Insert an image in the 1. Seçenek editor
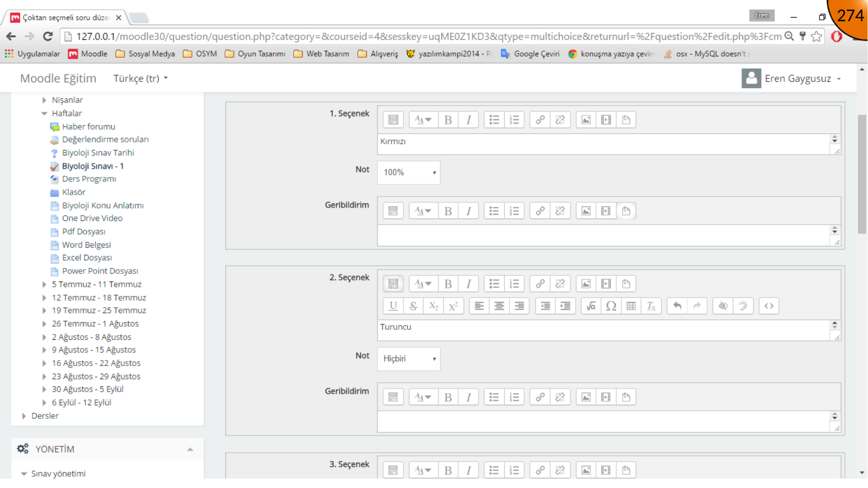The width and height of the screenshot is (868, 488). [x=586, y=120]
